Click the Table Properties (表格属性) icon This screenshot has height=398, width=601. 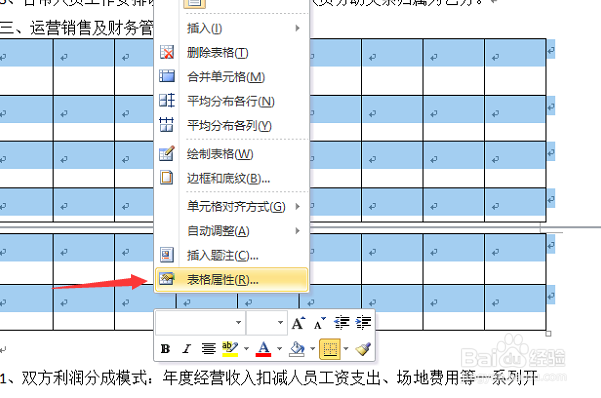click(167, 279)
